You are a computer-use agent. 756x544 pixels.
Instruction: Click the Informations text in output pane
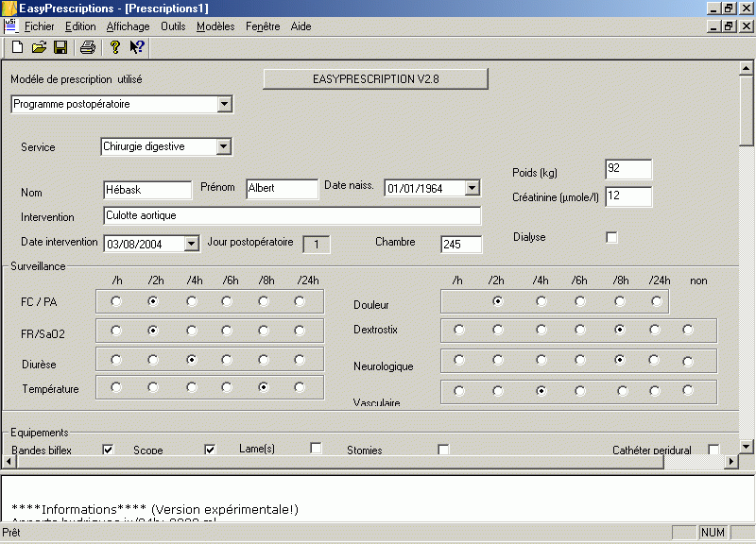pos(155,509)
